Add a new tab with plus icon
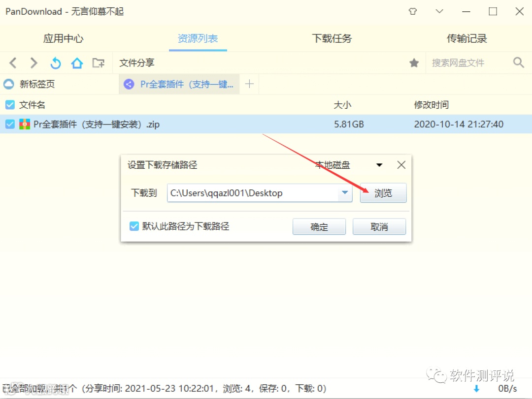This screenshot has height=399, width=532. 249,84
